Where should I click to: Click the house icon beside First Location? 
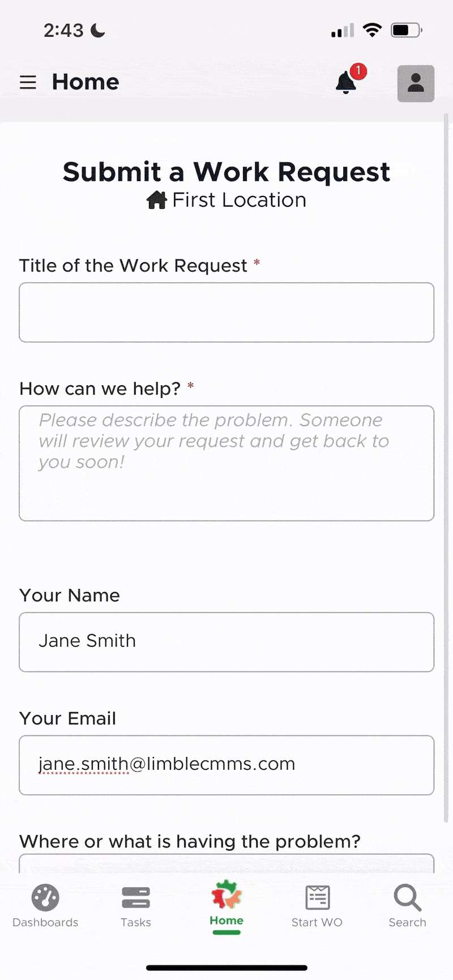click(157, 200)
